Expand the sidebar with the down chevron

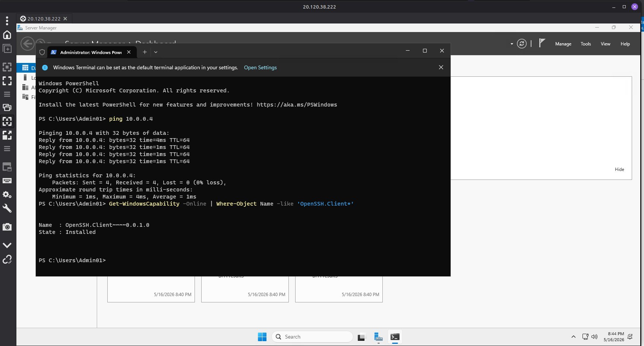coord(7,245)
